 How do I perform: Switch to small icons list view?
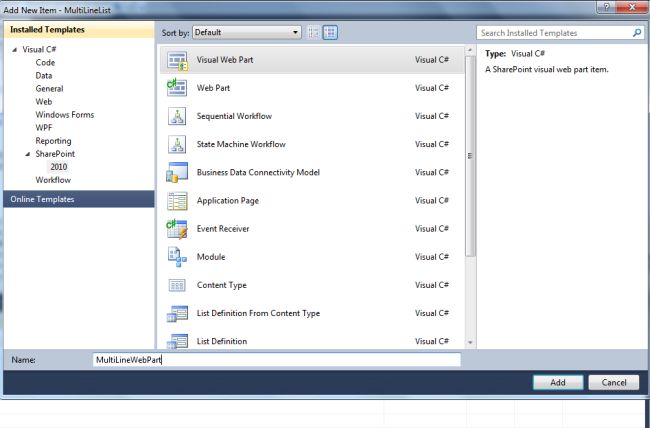314,32
